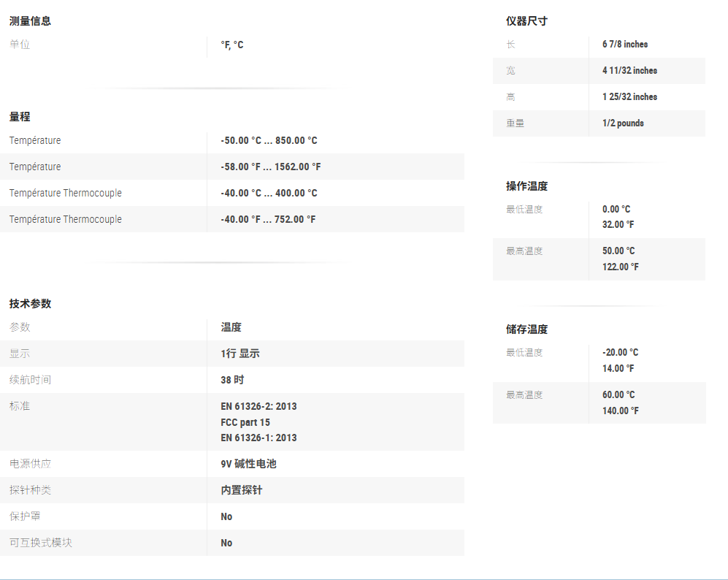Select the -50.00 °C ... 850.00 °C range
This screenshot has height=580, width=728.
[x=269, y=141]
